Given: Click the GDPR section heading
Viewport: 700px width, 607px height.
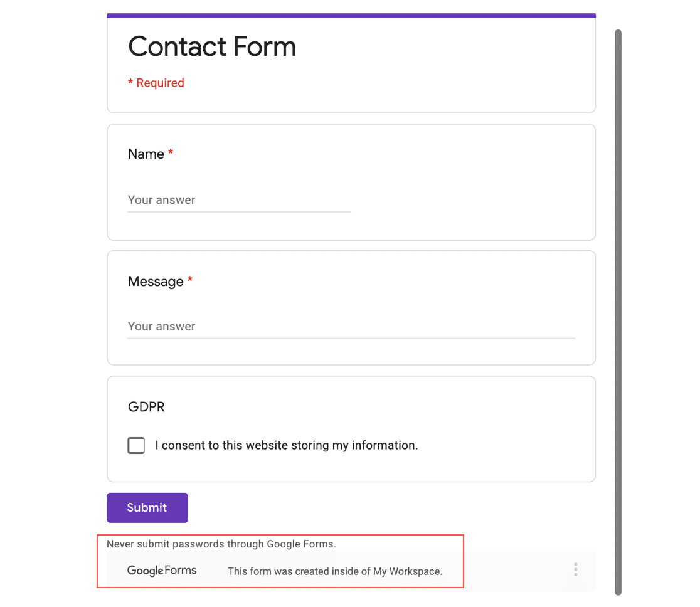Looking at the screenshot, I should [x=146, y=407].
